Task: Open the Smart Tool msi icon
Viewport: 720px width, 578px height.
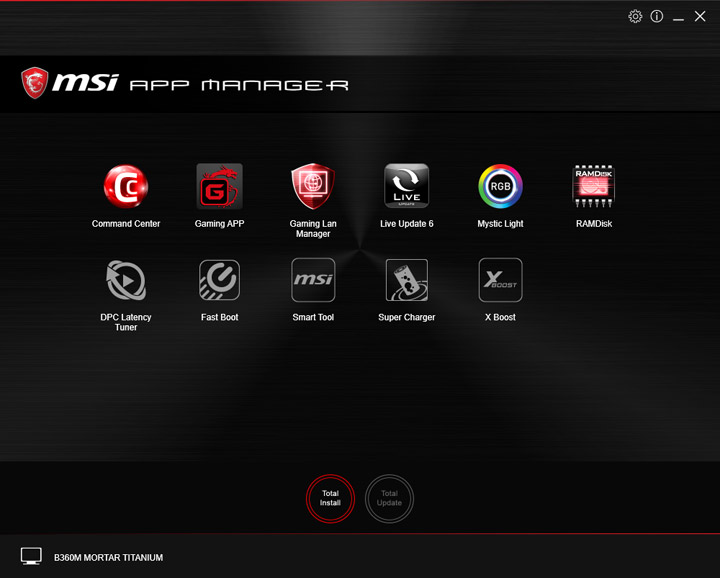Action: [x=313, y=280]
